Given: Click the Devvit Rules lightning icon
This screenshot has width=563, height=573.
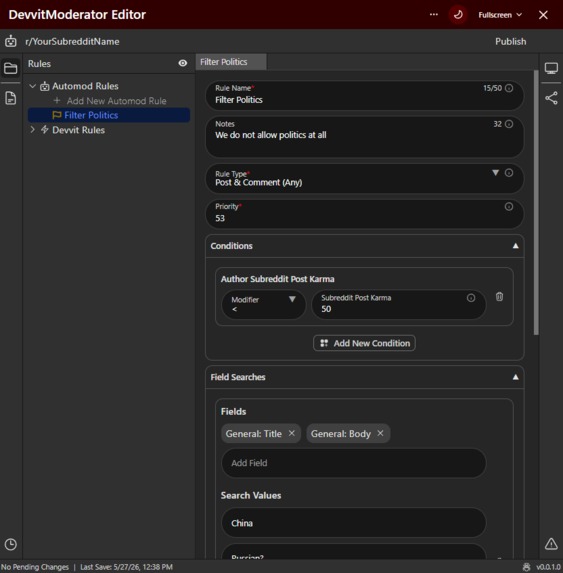Looking at the screenshot, I should pyautogui.click(x=45, y=130).
